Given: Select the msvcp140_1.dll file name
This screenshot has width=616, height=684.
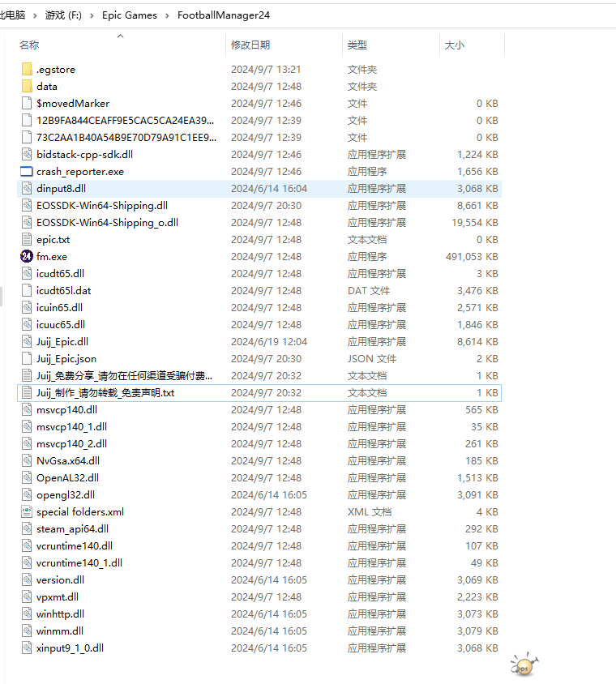Looking at the screenshot, I should point(71,426).
